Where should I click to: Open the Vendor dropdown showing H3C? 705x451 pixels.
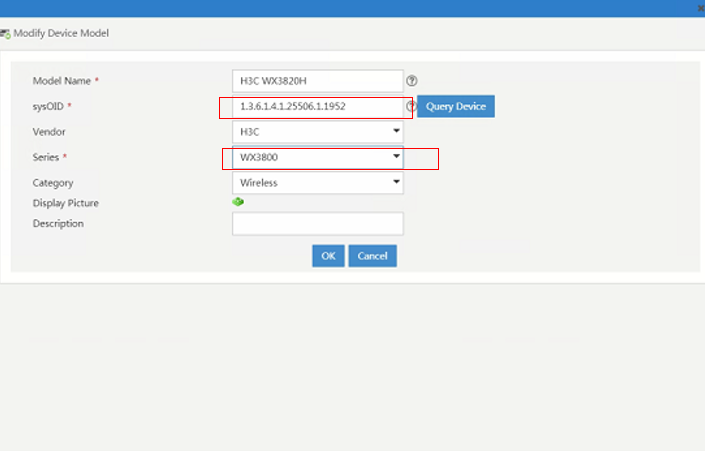click(x=318, y=132)
